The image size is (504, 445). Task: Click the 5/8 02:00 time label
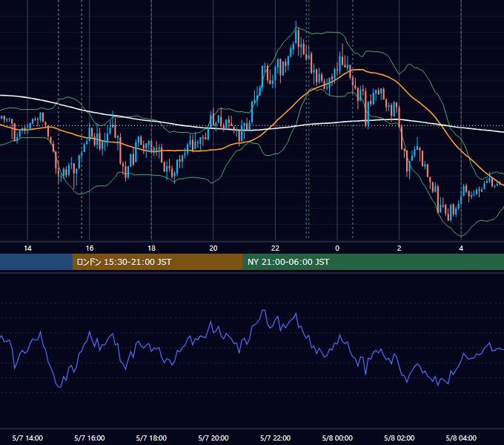(x=399, y=438)
